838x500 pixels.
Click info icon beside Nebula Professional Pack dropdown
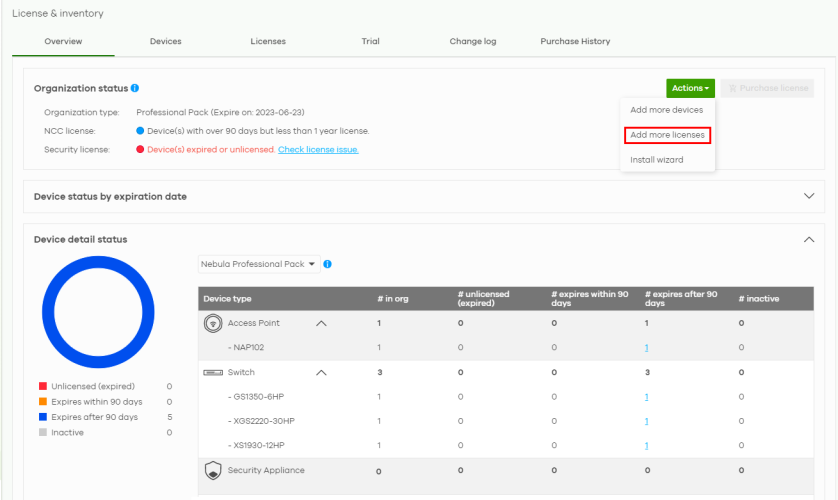pos(328,264)
